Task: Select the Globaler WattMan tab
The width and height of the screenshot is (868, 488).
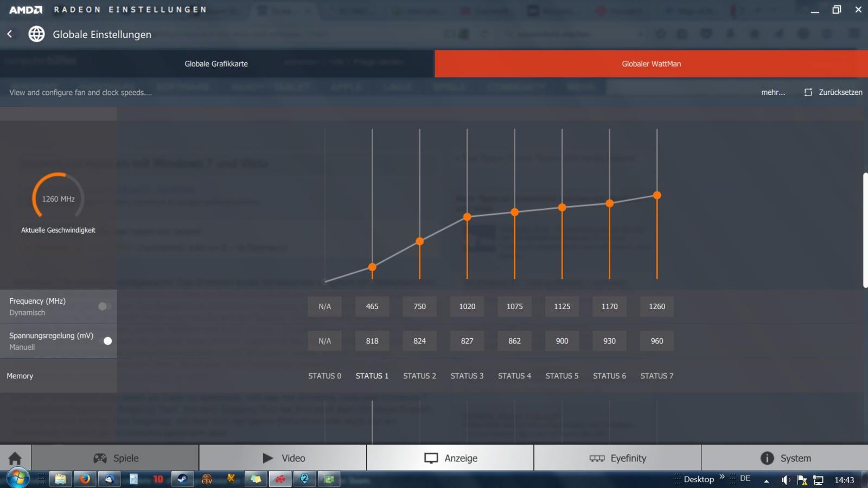Action: 651,63
